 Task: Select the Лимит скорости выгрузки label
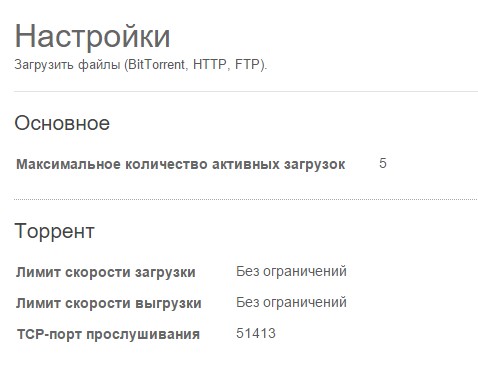109,303
